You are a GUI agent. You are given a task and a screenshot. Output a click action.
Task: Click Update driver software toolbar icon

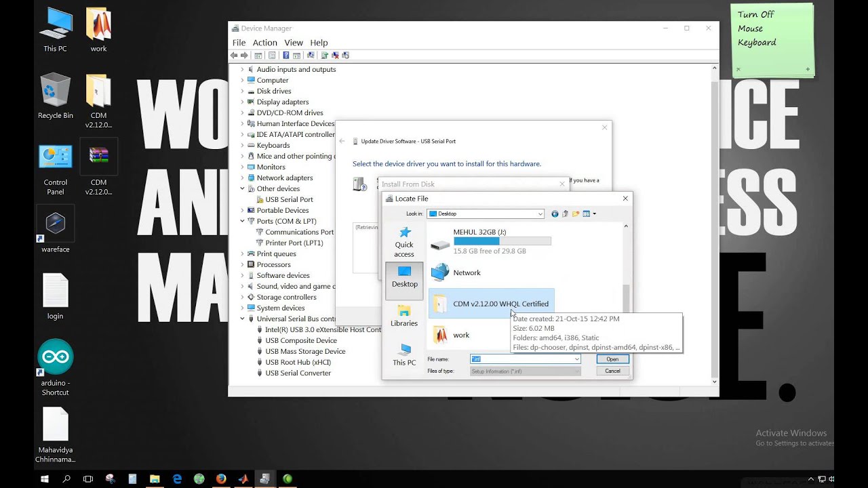pos(325,56)
